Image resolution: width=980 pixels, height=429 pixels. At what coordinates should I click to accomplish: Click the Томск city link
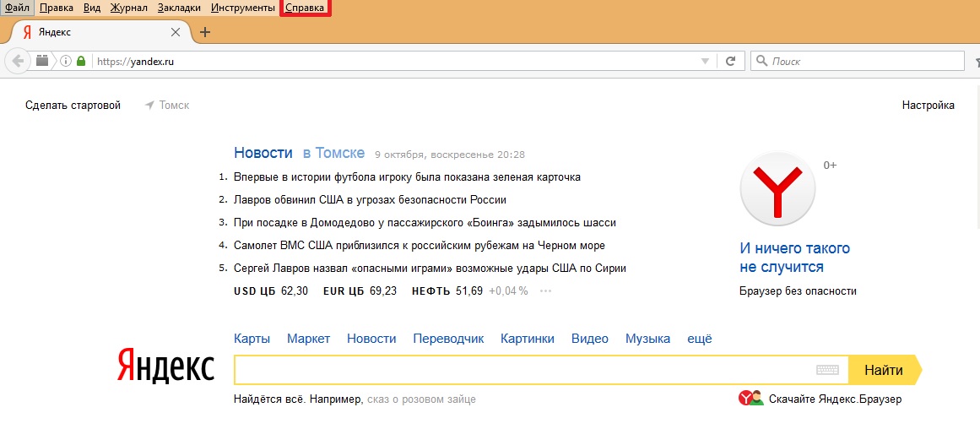tap(175, 105)
